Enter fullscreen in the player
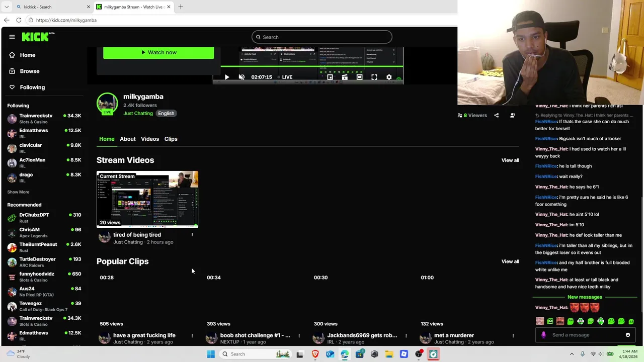This screenshot has width=644, height=362. [x=374, y=77]
